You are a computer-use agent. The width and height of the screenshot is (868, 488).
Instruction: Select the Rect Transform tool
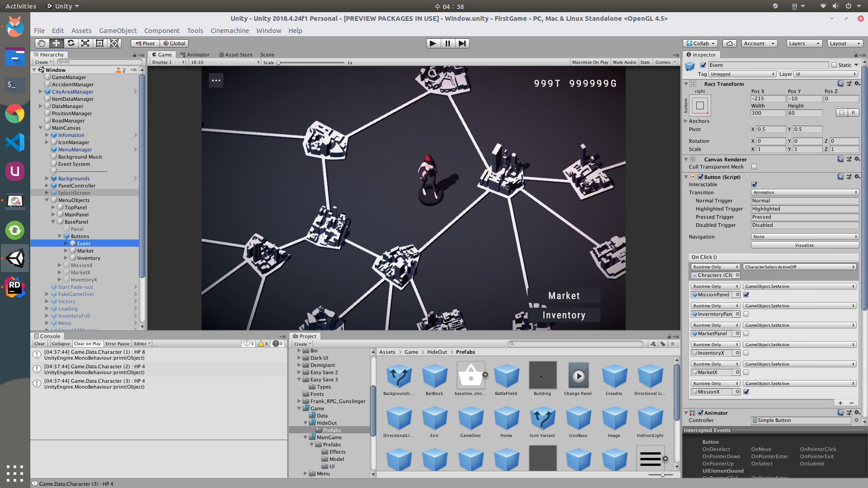[99, 43]
